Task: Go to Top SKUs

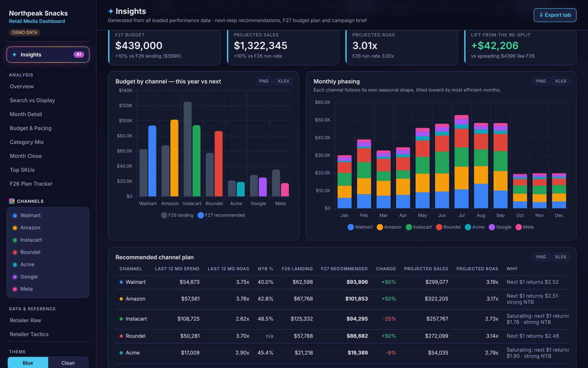Action: [x=48, y=170]
